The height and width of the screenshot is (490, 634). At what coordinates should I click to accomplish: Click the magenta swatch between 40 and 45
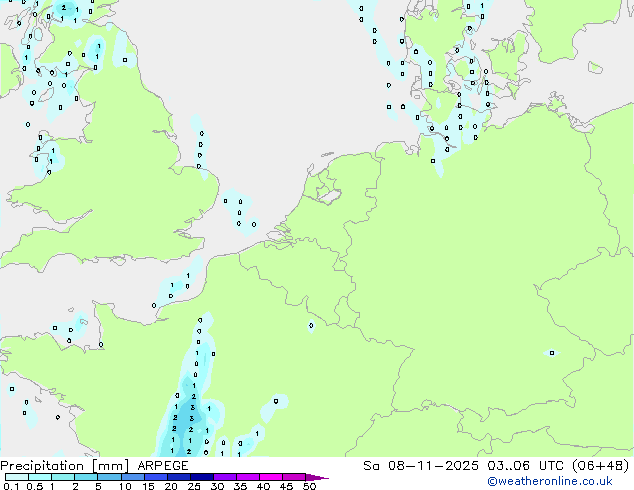click(x=271, y=477)
